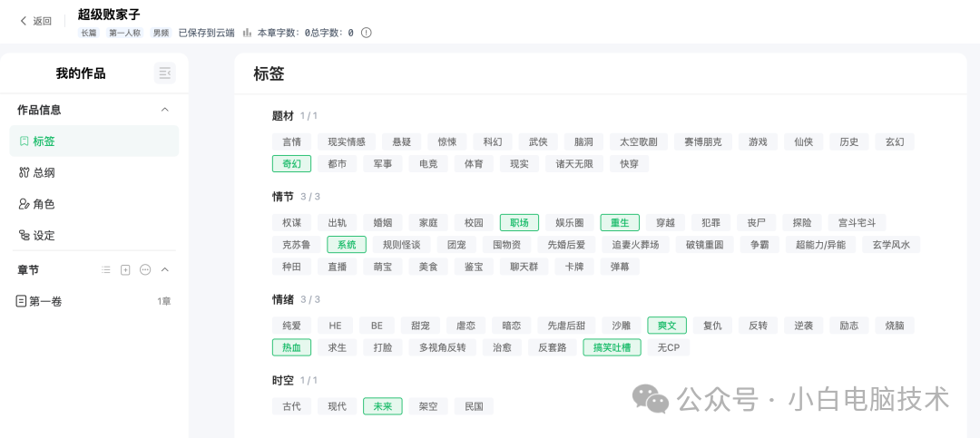Deselect the 爽文 mood tag
Screen dimensions: 980x438
click(x=667, y=326)
